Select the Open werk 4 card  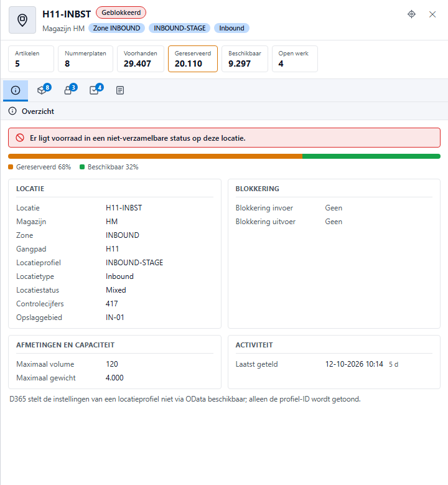pyautogui.click(x=295, y=59)
